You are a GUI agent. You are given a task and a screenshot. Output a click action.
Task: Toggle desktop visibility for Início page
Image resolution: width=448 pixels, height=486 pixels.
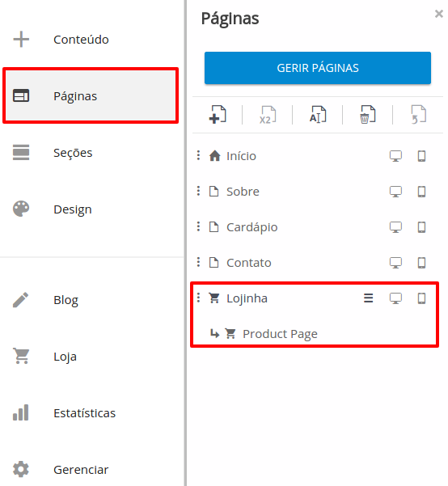pyautogui.click(x=395, y=156)
